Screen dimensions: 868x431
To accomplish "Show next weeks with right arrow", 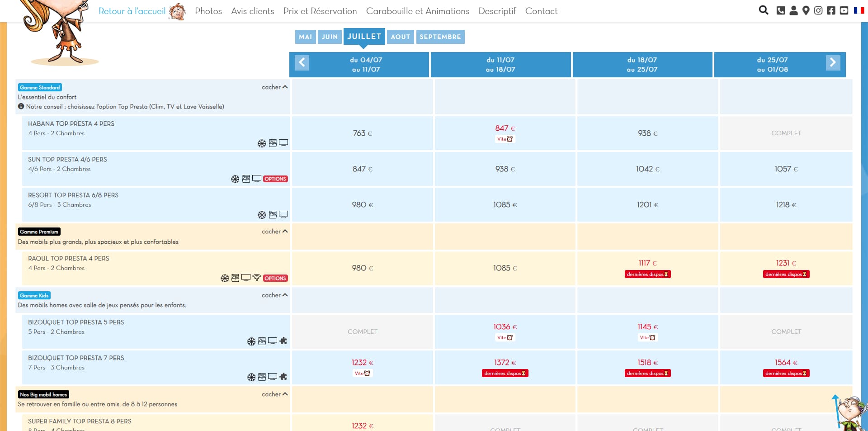I will [x=833, y=62].
